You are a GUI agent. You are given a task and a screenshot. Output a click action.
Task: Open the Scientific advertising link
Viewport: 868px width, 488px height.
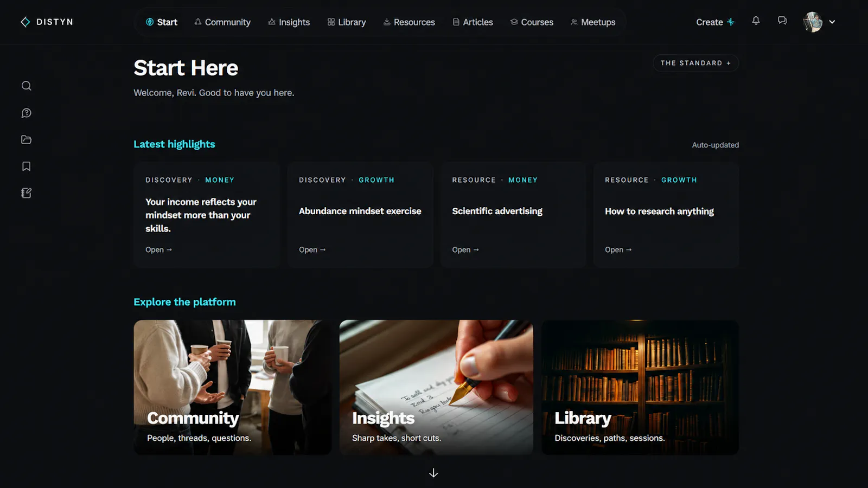point(465,249)
